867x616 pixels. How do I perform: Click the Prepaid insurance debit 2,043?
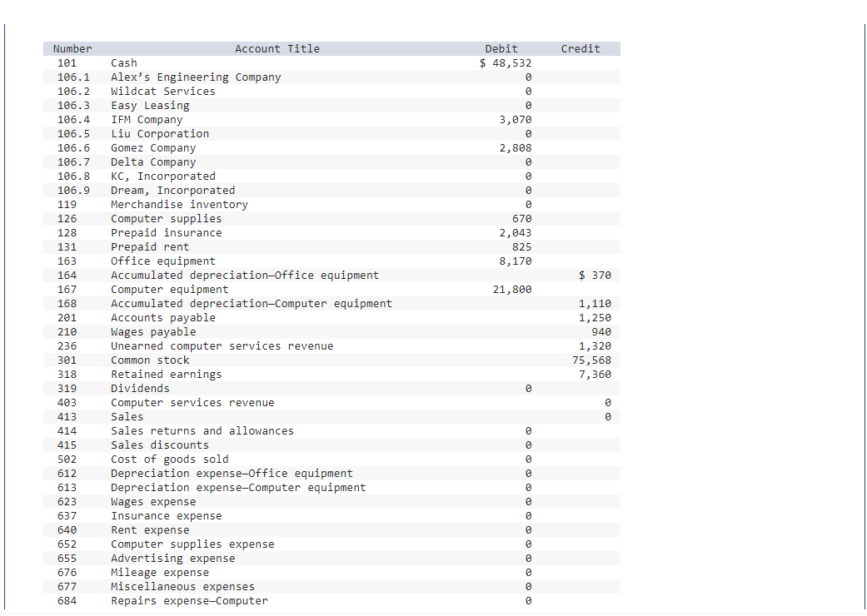click(x=516, y=232)
